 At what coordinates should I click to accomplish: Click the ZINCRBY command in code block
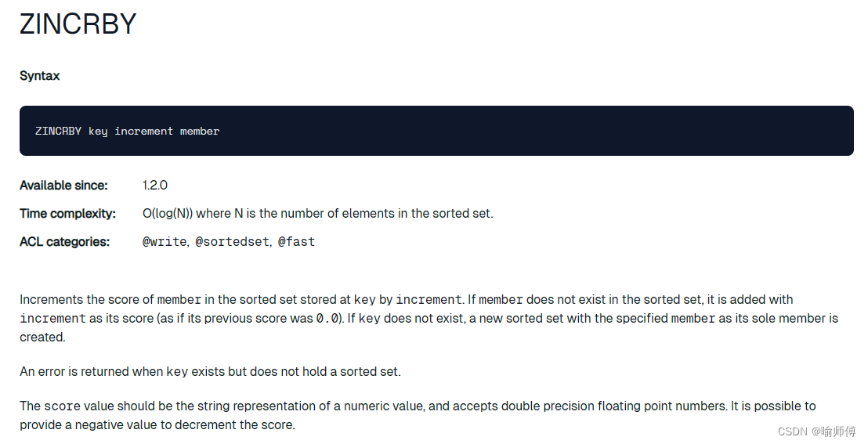58,132
